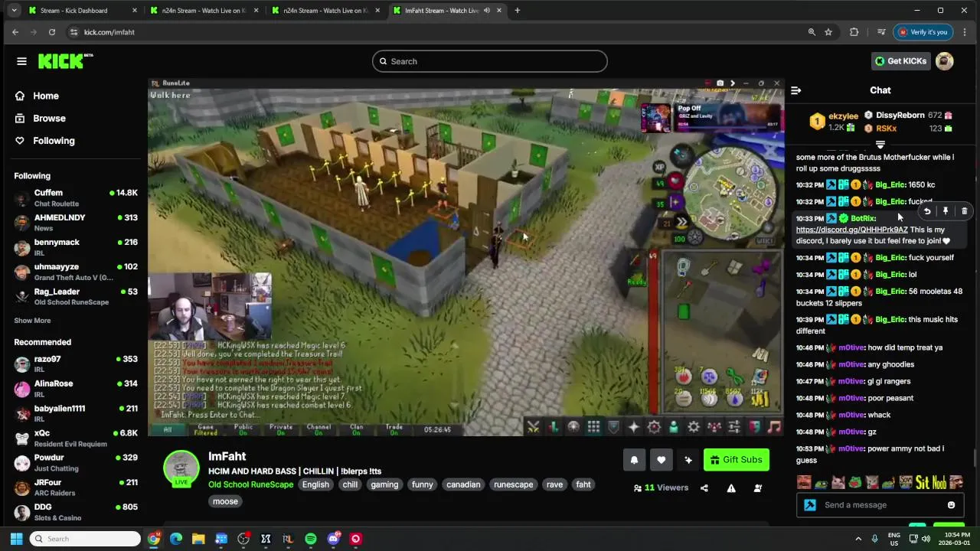The height and width of the screenshot is (551, 980).
Task: Expand the RuneLite sidebar arrow
Action: tap(733, 83)
